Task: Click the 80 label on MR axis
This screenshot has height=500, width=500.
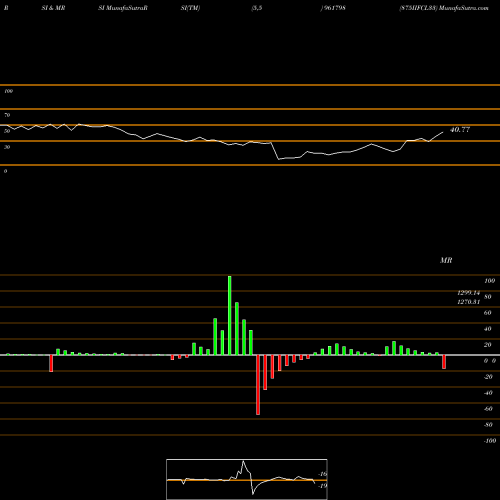Action: (488, 297)
